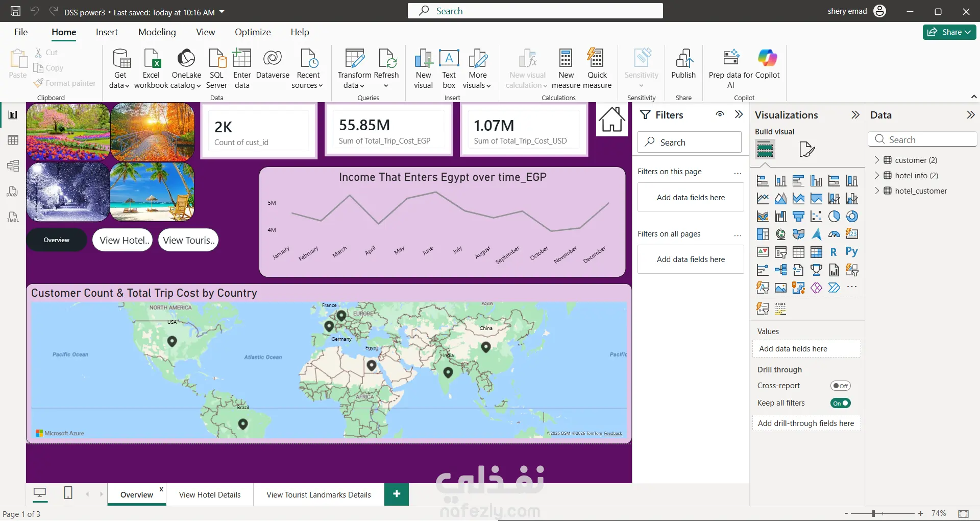Open Model view from left sidebar
Image resolution: width=980 pixels, height=521 pixels.
[13, 165]
